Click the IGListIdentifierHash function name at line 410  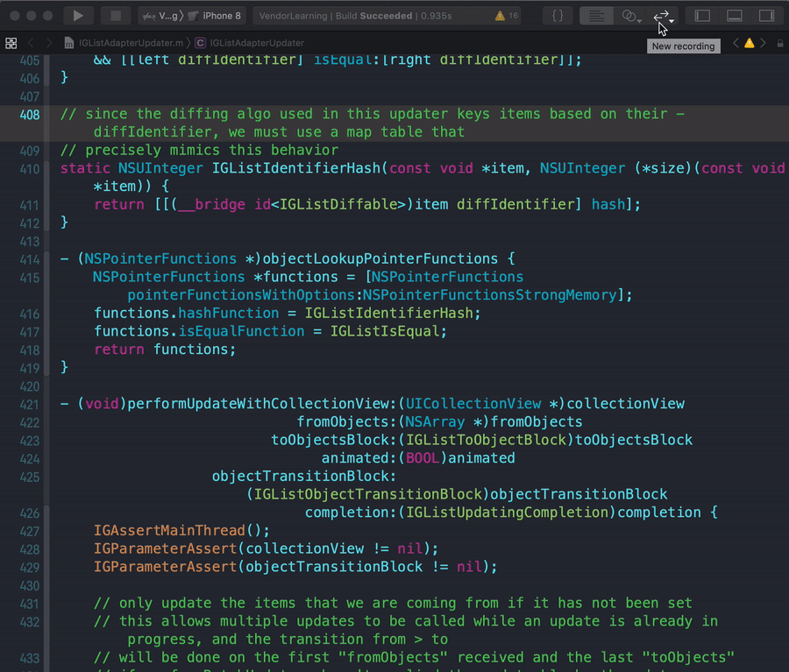click(x=296, y=168)
